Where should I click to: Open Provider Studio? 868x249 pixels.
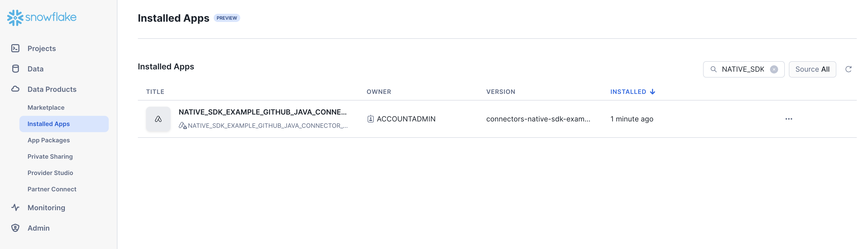50,173
